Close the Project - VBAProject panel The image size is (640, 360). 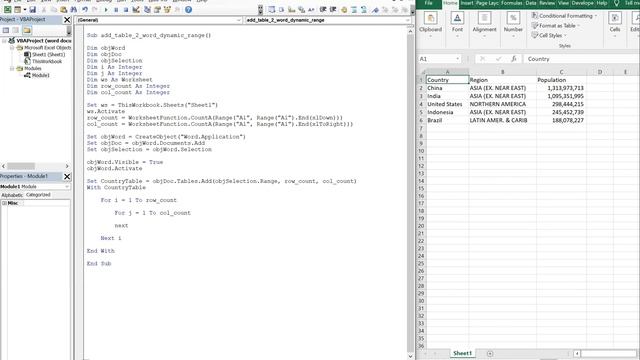click(67, 20)
